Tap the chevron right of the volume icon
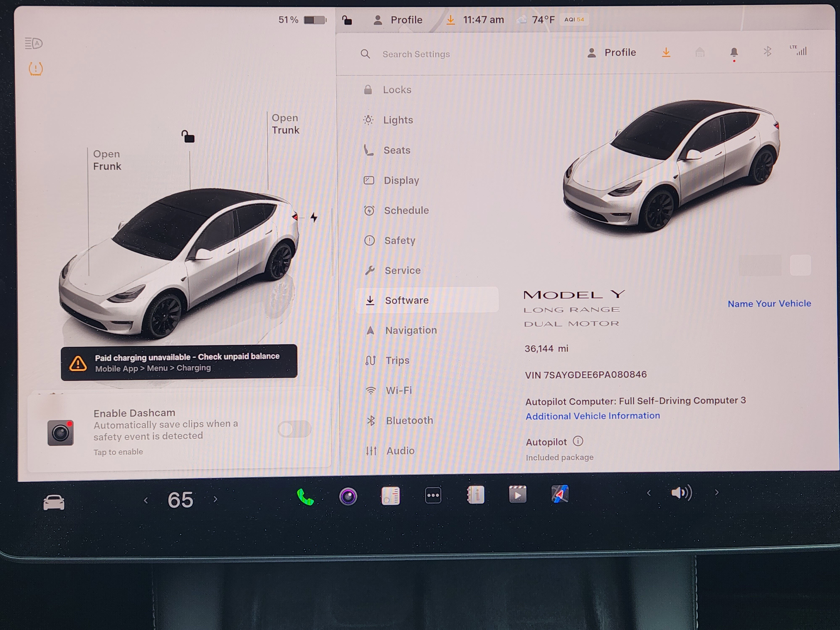The width and height of the screenshot is (840, 630). pos(717,492)
